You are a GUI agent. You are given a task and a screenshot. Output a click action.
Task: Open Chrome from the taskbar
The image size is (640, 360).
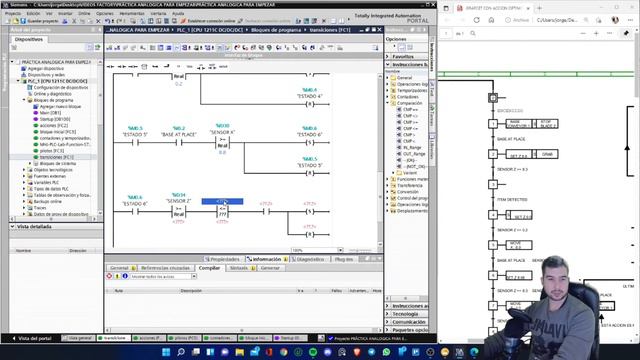pyautogui.click(x=284, y=352)
